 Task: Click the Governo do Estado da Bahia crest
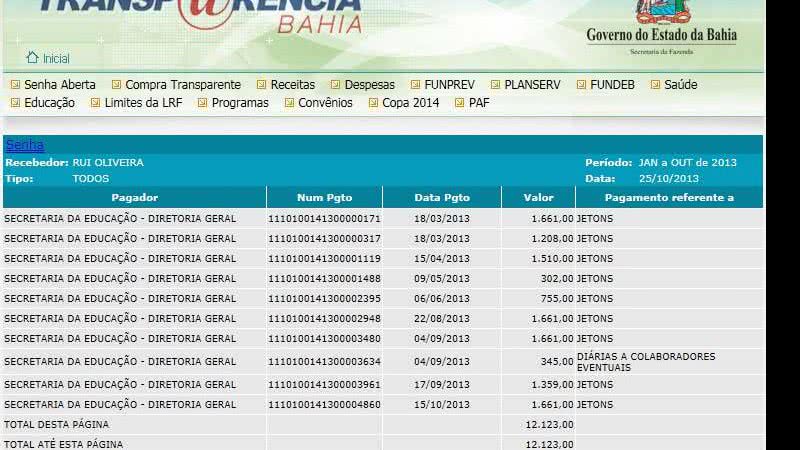tap(663, 12)
